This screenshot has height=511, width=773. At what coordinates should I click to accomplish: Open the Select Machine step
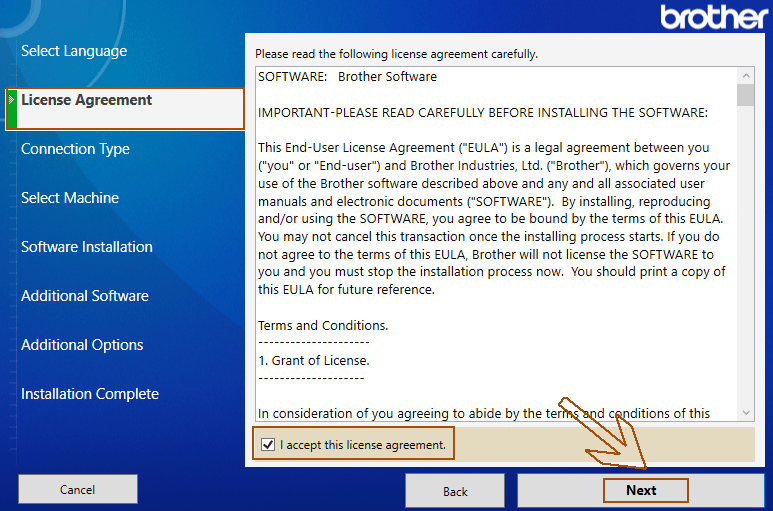pyautogui.click(x=70, y=198)
